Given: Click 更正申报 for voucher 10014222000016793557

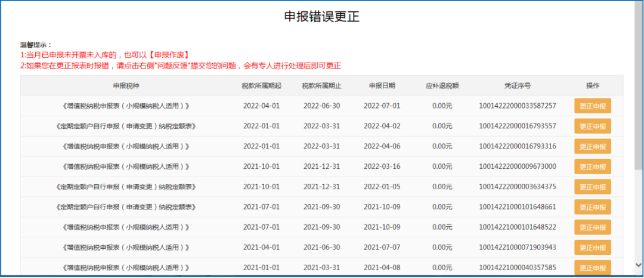Looking at the screenshot, I should pyautogui.click(x=592, y=126).
